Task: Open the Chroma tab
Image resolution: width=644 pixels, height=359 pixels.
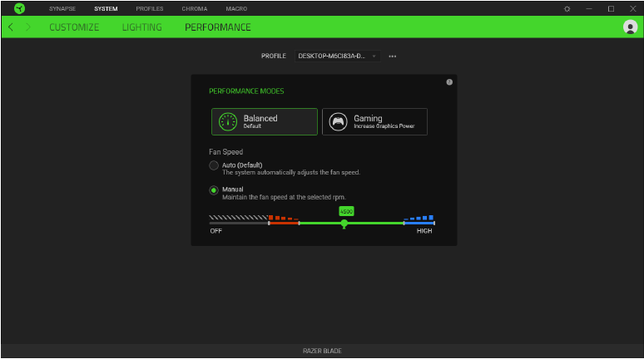Action: point(195,8)
